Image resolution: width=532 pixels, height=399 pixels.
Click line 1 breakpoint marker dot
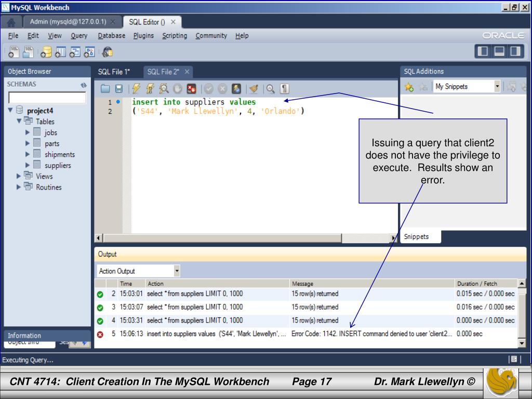coord(118,101)
